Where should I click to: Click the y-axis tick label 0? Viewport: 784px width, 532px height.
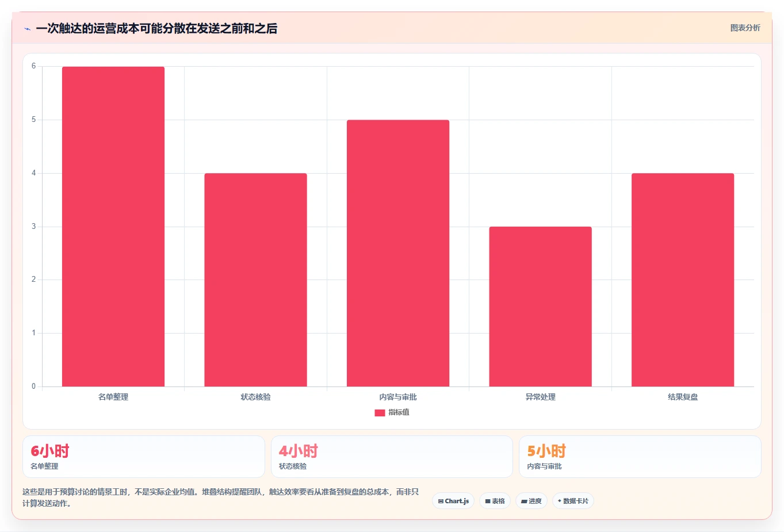[33, 386]
